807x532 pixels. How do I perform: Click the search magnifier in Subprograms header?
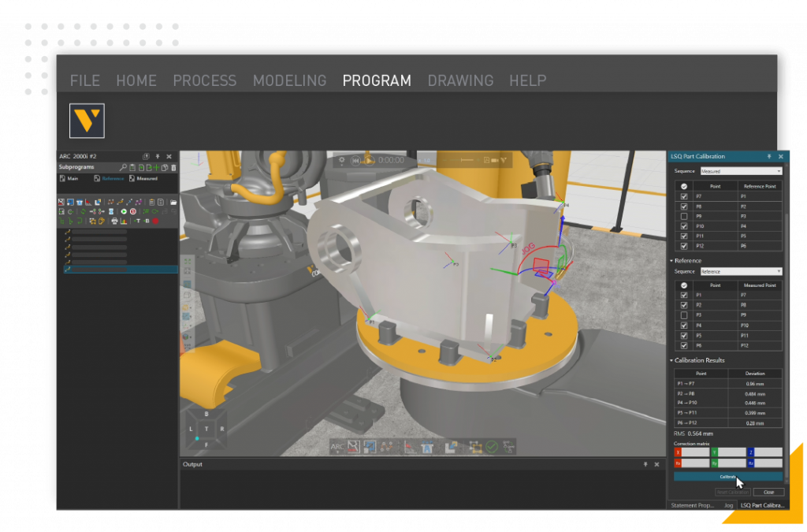[x=123, y=168]
